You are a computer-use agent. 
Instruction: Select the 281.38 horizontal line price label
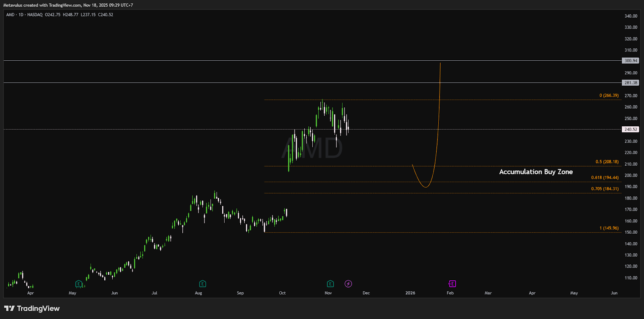point(630,83)
